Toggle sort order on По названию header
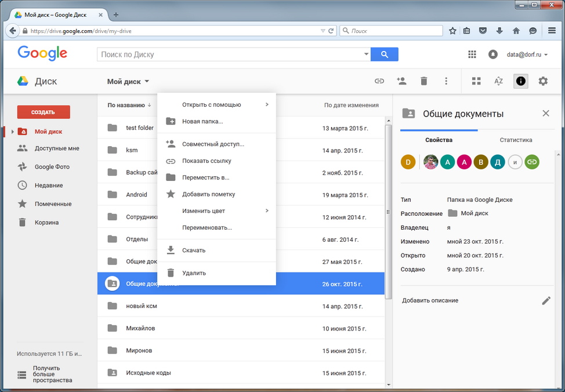Screen dimensions: 565x392 (x=129, y=105)
